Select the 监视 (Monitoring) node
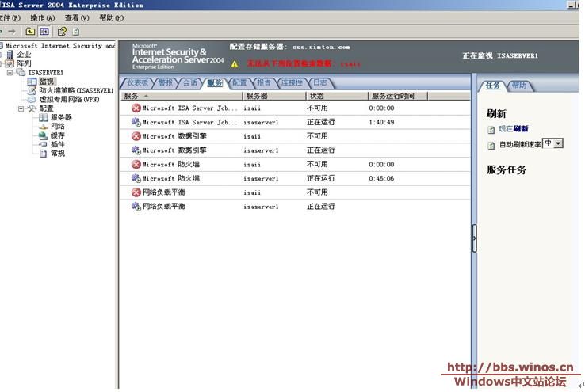 tap(46, 82)
